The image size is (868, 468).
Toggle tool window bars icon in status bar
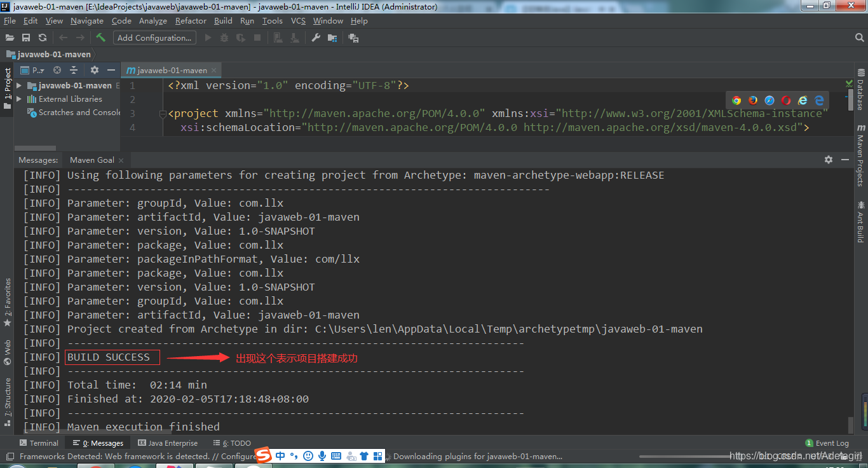click(9, 456)
